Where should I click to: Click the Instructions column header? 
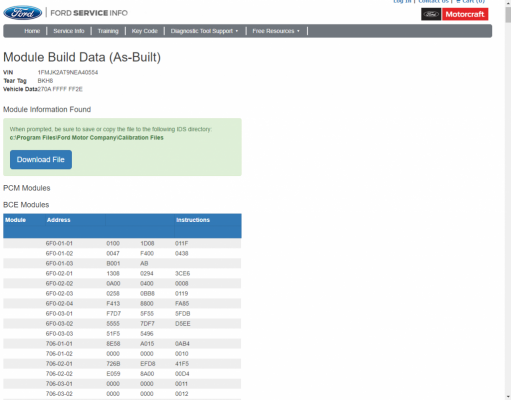coord(193,220)
